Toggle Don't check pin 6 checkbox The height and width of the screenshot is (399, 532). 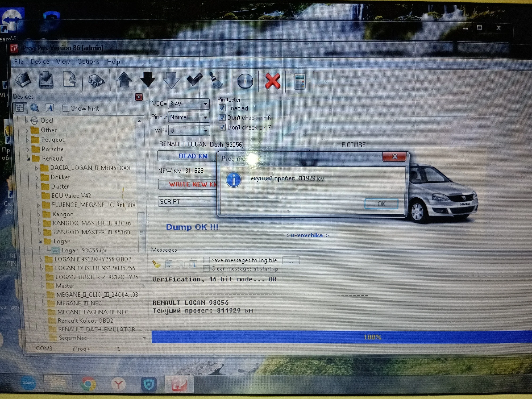click(222, 118)
